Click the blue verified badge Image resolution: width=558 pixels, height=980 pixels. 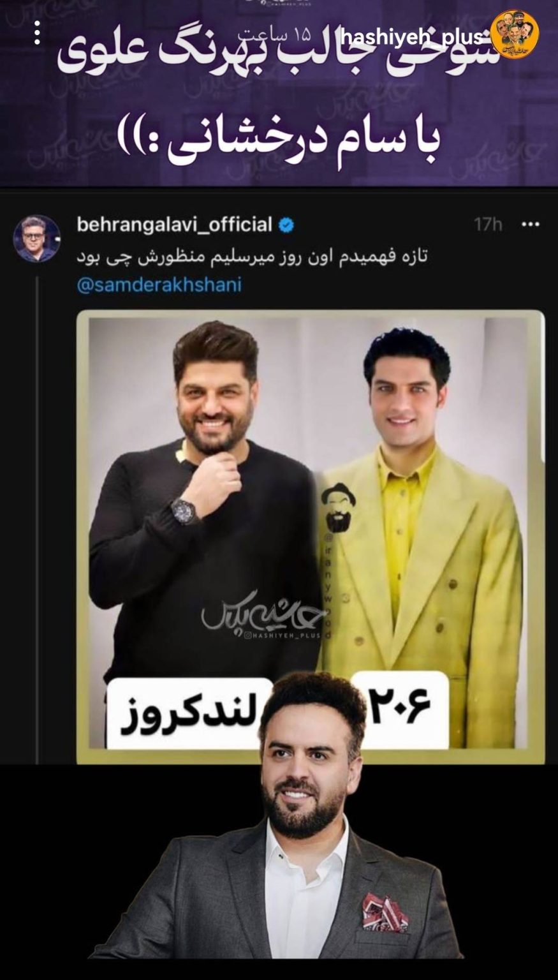click(x=285, y=225)
